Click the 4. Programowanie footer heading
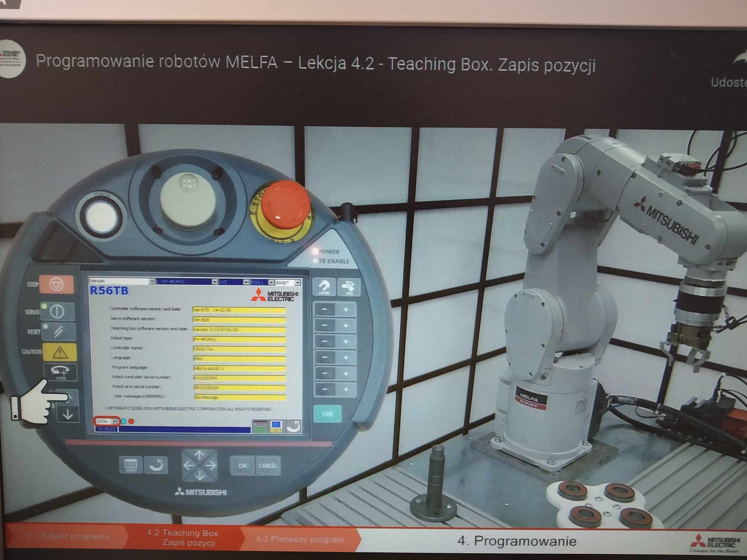The image size is (747, 560). (517, 541)
